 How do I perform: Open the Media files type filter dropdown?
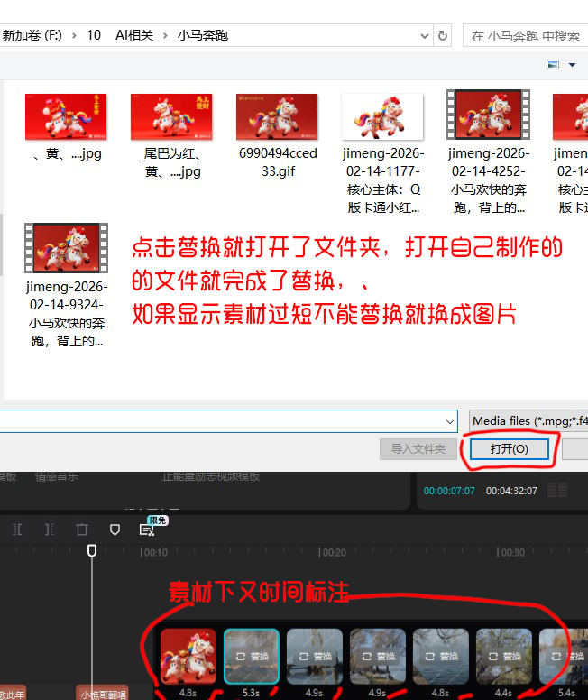pyautogui.click(x=528, y=421)
